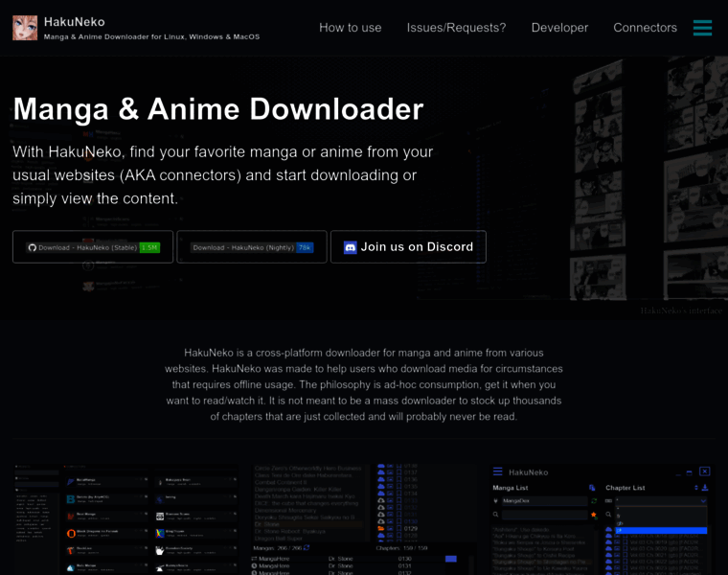Click the HakuNeko site title text
728x575 pixels.
(x=75, y=21)
